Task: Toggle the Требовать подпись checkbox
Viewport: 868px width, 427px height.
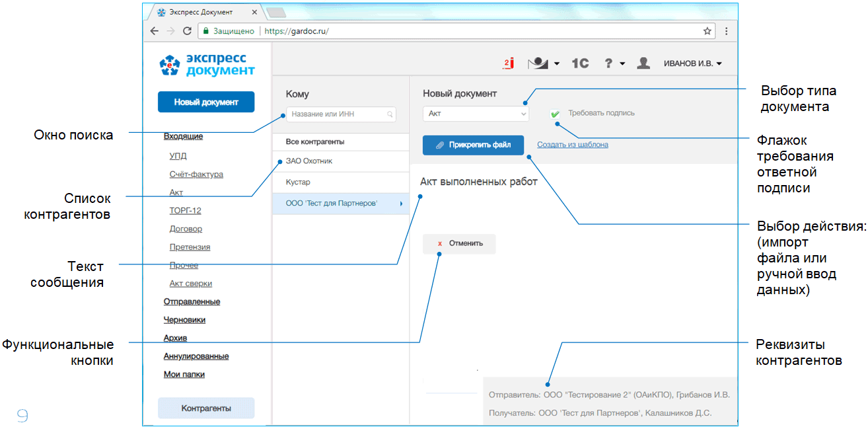Action: pyautogui.click(x=556, y=114)
